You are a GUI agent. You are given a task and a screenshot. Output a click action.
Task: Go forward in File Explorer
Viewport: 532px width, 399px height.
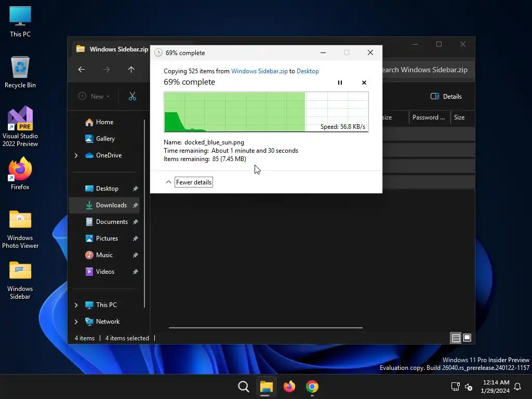click(106, 70)
